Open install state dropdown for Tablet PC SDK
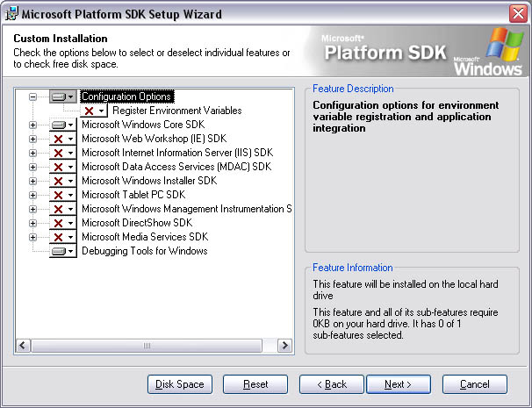The height and width of the screenshot is (408, 532). [x=63, y=195]
